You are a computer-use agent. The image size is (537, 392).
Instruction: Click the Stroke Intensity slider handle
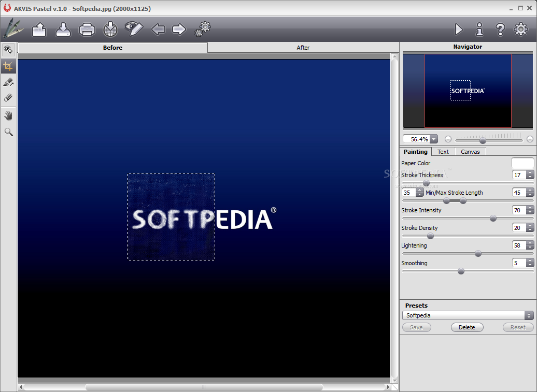(x=493, y=218)
